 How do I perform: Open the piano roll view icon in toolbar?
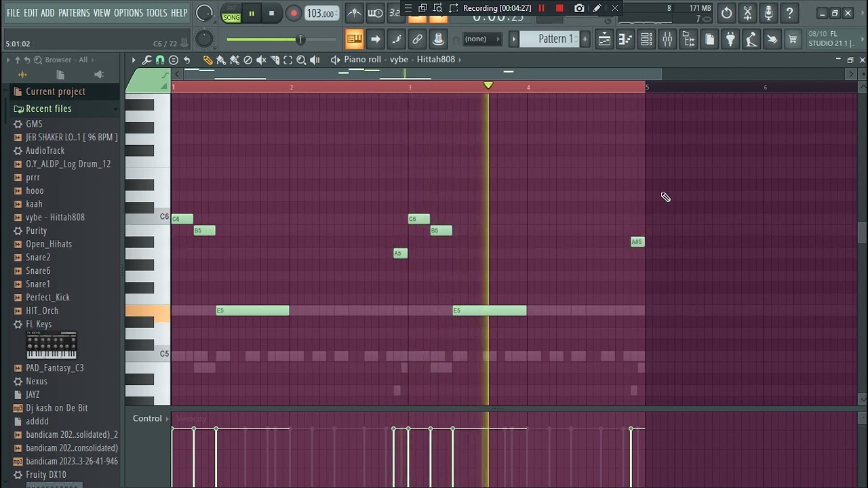(625, 39)
